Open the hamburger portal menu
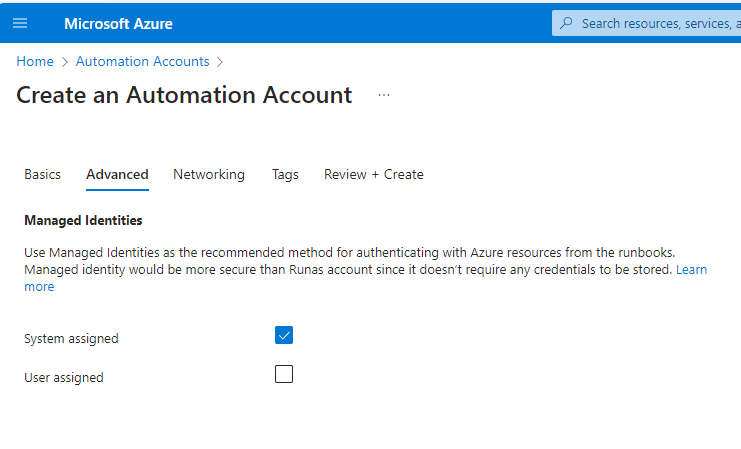The image size is (741, 449). (20, 23)
